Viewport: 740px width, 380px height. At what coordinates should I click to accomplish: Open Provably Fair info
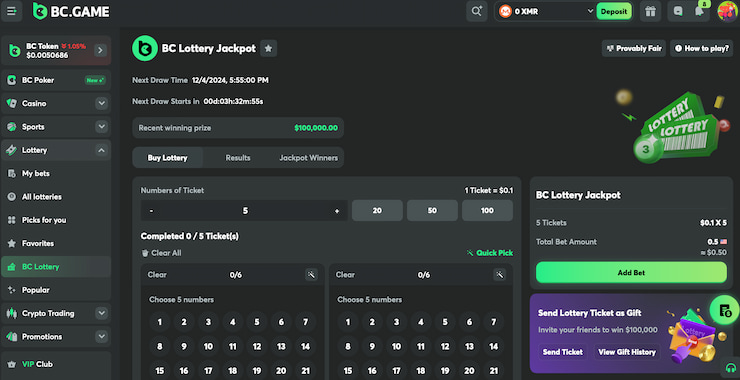click(634, 48)
